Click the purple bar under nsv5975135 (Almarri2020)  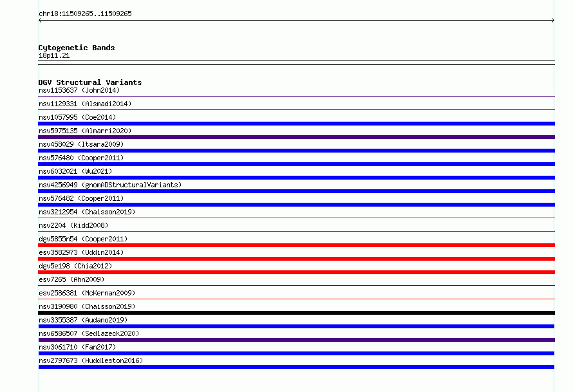click(x=296, y=137)
